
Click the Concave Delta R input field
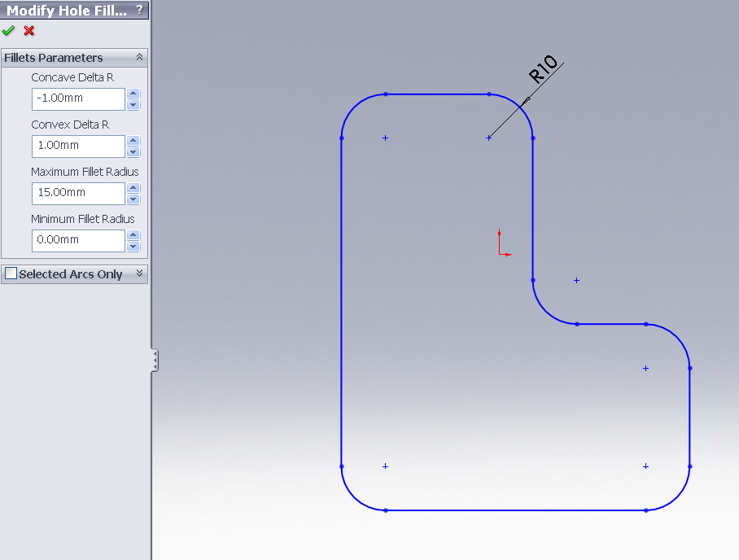point(78,98)
